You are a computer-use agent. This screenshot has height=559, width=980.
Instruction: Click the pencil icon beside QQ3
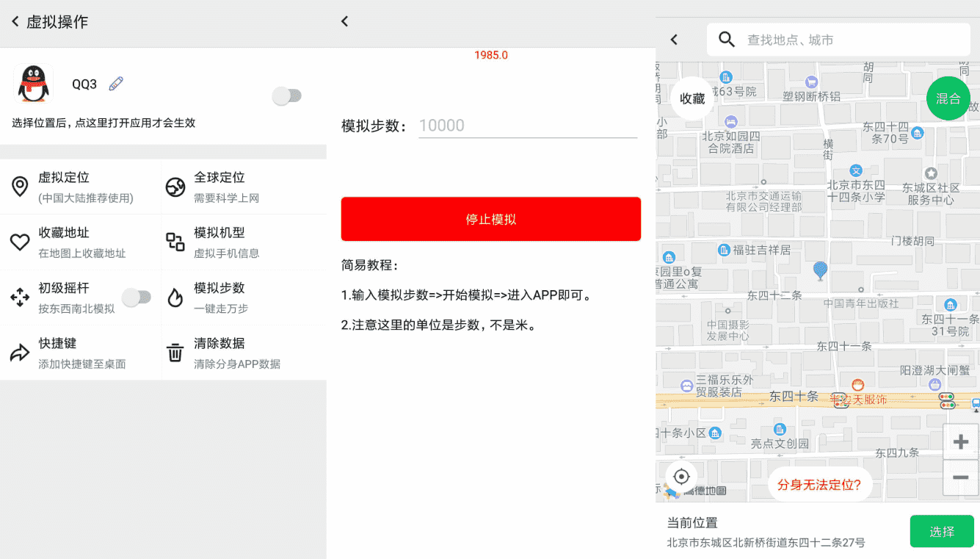pyautogui.click(x=117, y=84)
